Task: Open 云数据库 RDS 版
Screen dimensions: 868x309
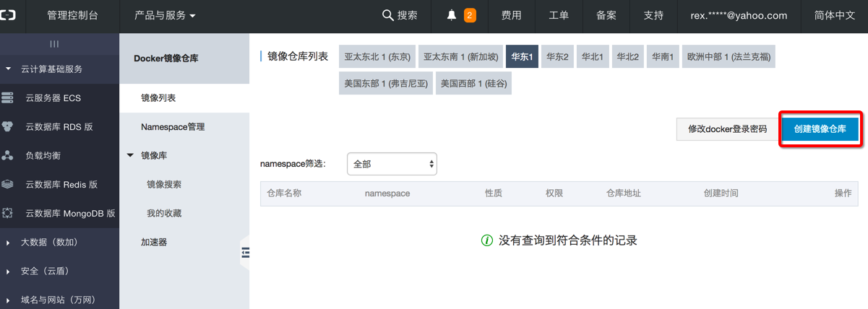Action: coord(59,126)
